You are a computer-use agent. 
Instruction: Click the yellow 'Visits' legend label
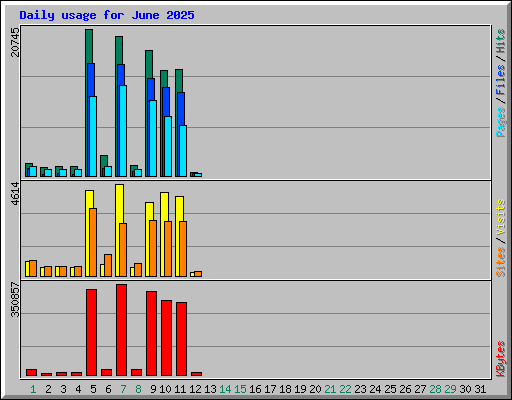(x=501, y=218)
